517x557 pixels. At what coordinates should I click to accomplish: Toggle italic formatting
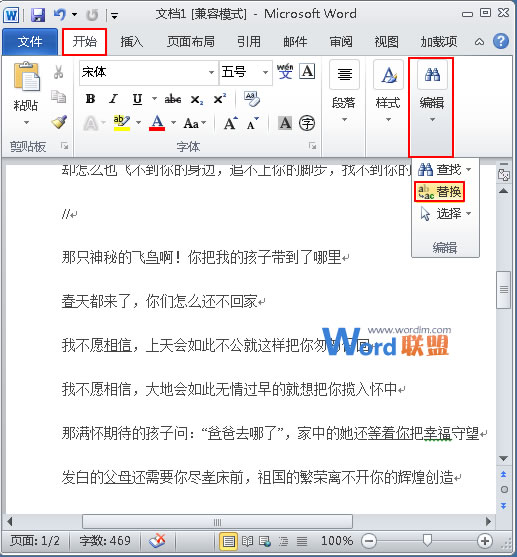click(114, 99)
